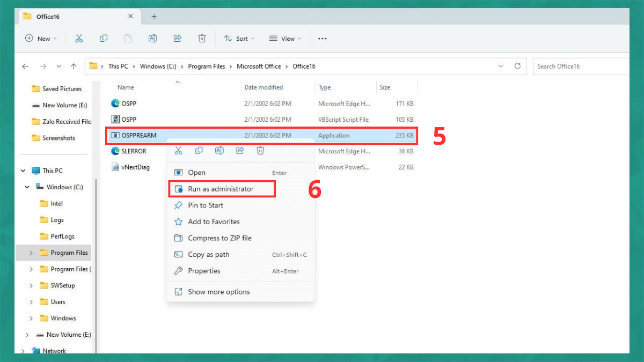The height and width of the screenshot is (362, 644).
Task: Sort by the Type column header
Action: (325, 87)
